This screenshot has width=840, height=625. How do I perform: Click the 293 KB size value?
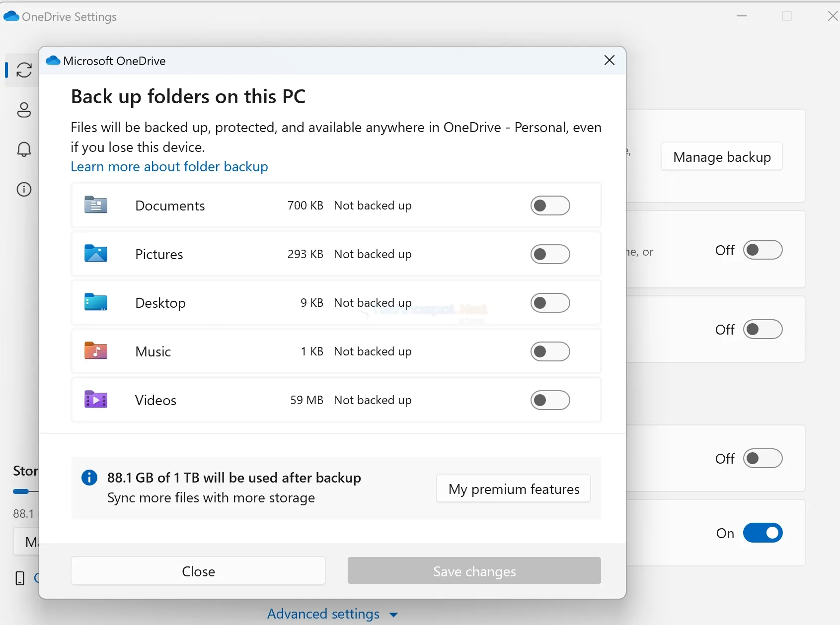[x=305, y=254]
